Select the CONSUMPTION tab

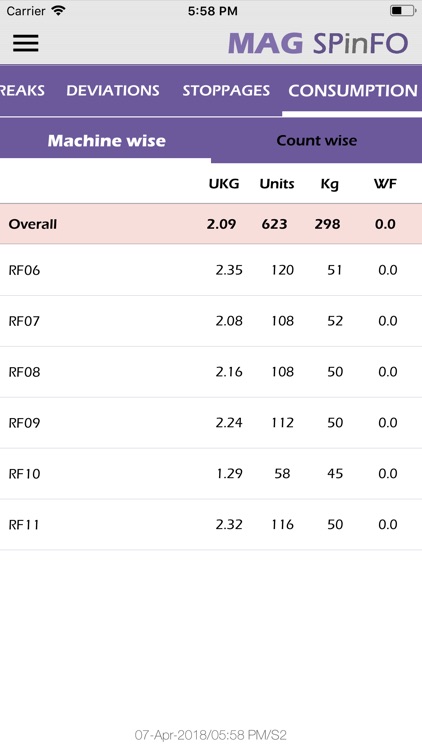tap(353, 90)
